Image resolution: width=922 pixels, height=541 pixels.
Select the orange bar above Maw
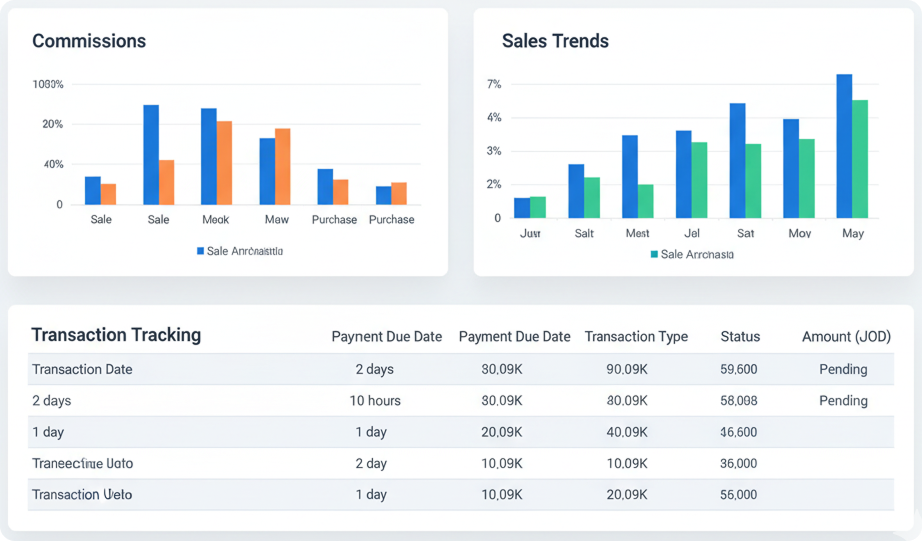point(283,166)
